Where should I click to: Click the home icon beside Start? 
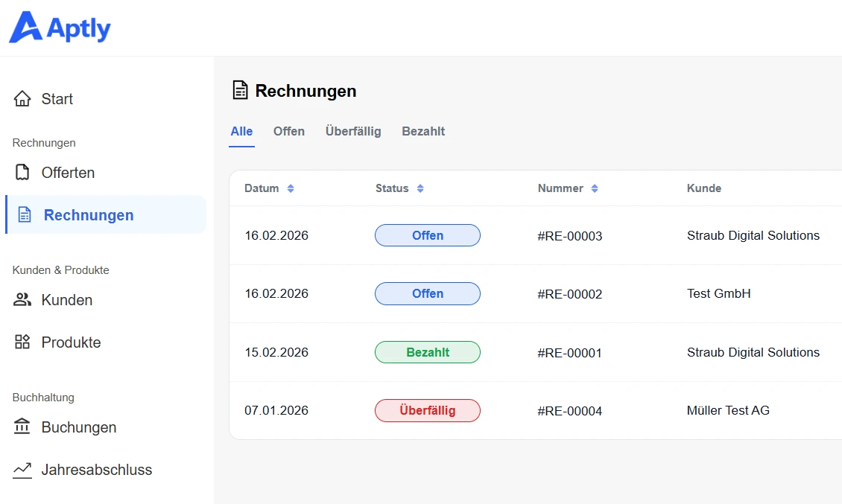tap(22, 99)
